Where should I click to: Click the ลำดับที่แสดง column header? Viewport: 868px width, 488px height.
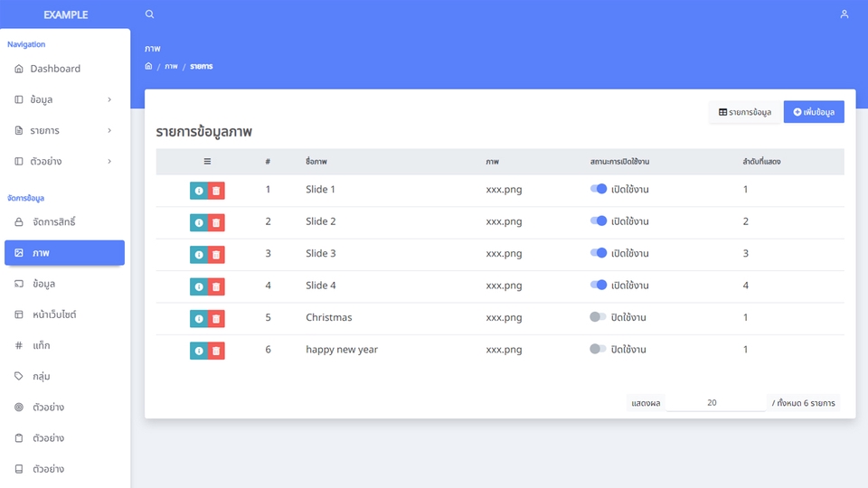pyautogui.click(x=761, y=162)
